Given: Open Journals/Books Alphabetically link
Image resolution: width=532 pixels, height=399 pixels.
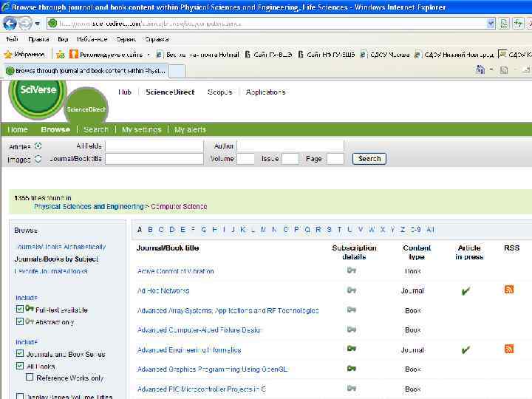Looking at the screenshot, I should 61,247.
